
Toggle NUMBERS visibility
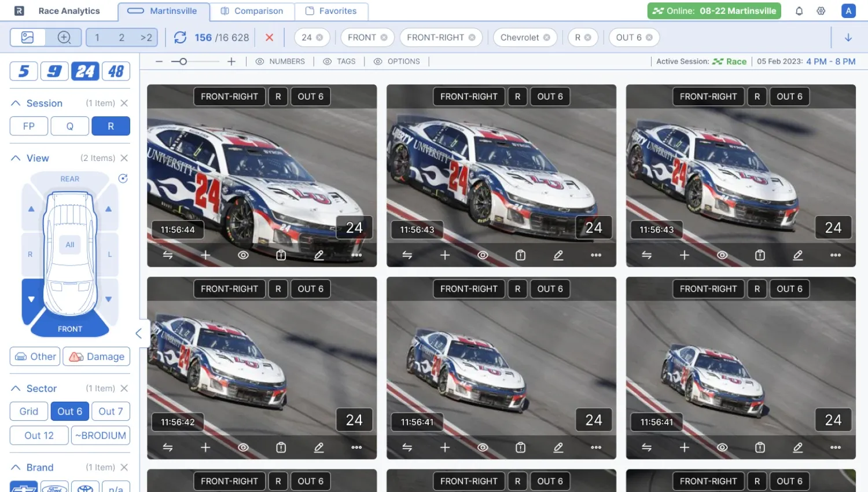(280, 61)
